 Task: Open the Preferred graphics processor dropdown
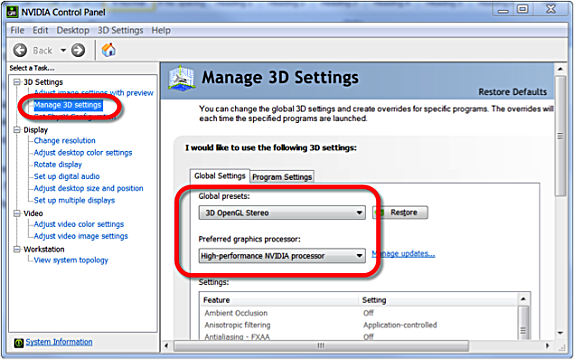click(x=282, y=256)
